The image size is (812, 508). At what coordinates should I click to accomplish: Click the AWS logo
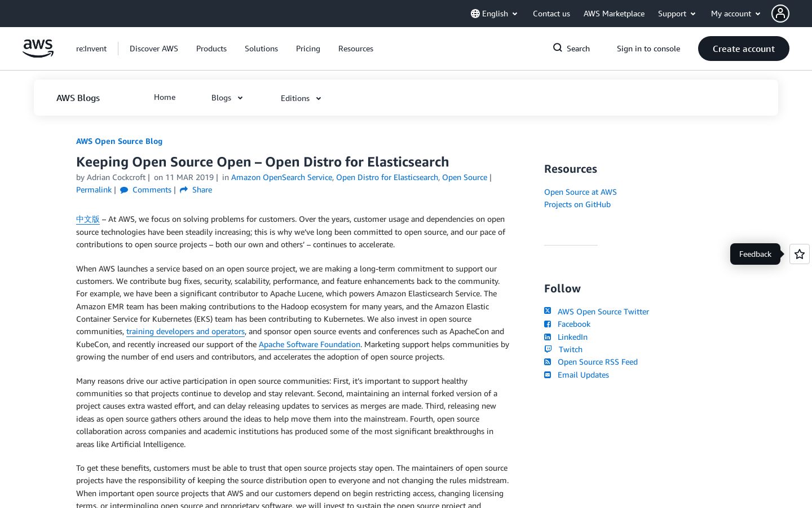coord(38,49)
